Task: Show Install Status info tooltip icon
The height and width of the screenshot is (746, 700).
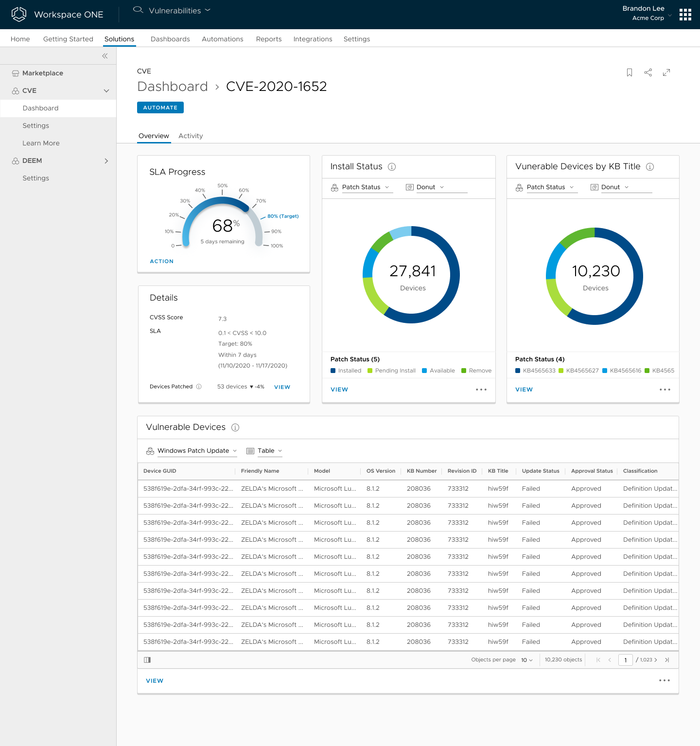Action: 392,167
